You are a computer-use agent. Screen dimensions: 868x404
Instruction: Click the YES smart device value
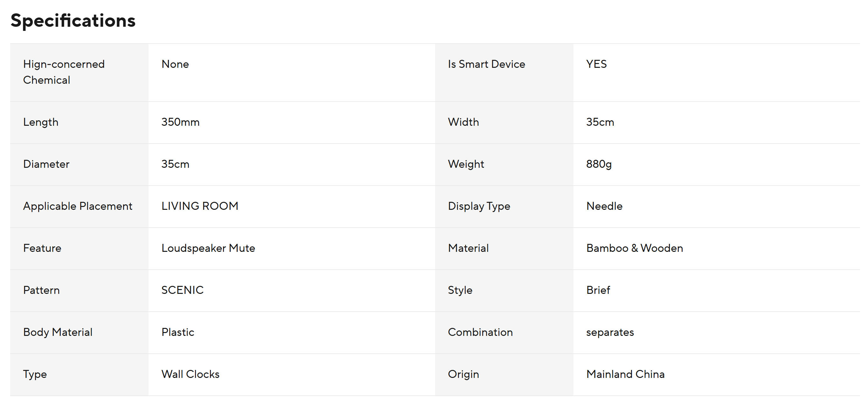[x=596, y=64]
